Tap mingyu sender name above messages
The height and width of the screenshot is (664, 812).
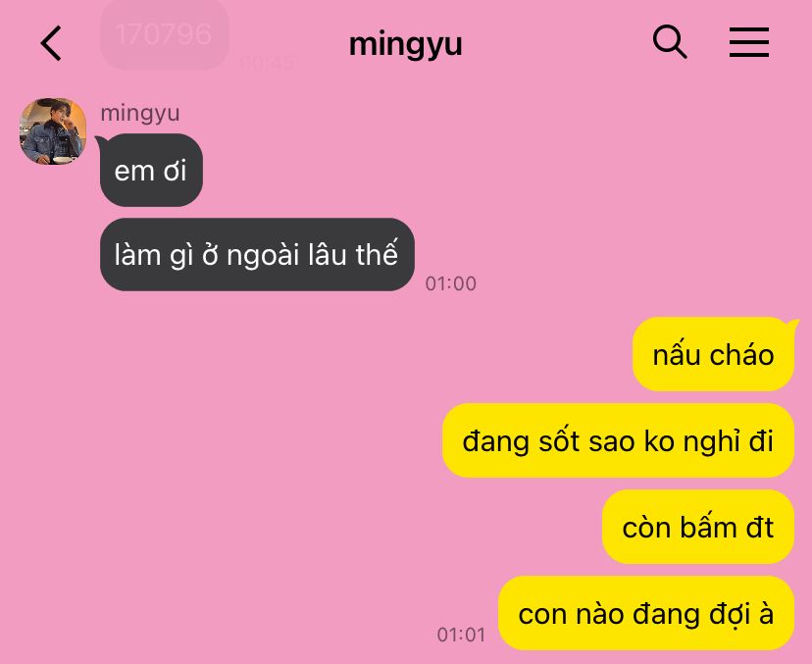click(x=140, y=114)
